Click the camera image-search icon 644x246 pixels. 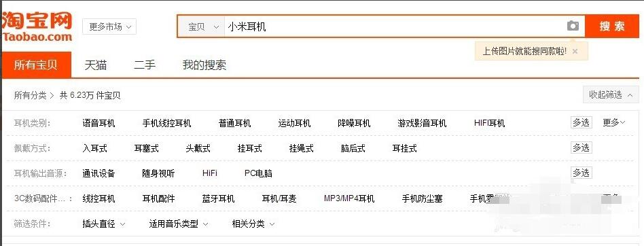tap(573, 27)
